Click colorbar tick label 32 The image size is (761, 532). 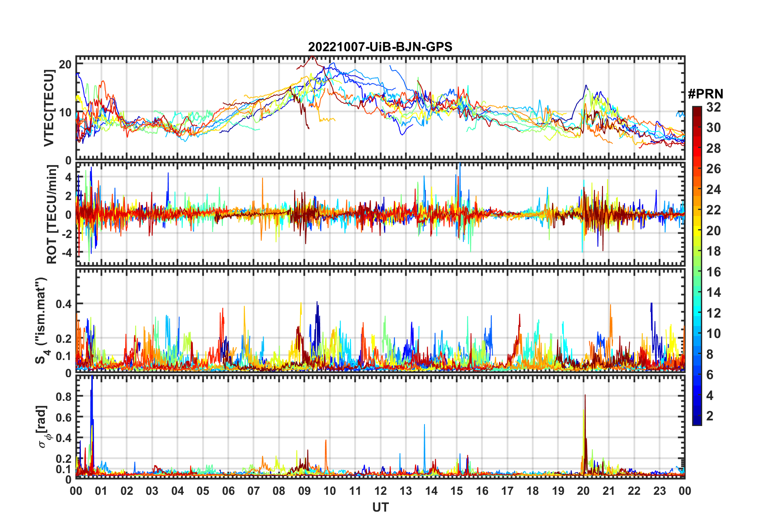tap(713, 107)
